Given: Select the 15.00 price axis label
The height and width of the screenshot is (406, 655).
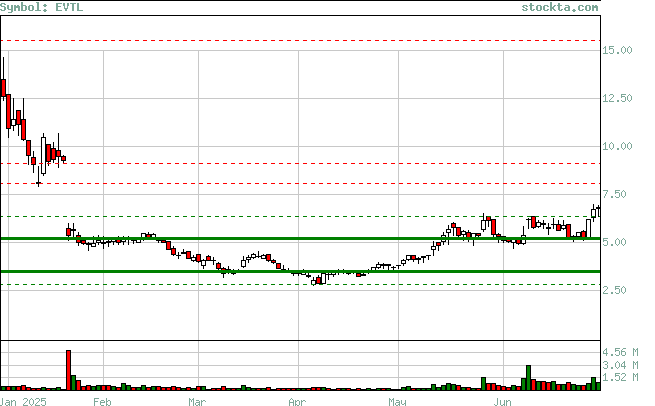Looking at the screenshot, I should click(617, 50).
